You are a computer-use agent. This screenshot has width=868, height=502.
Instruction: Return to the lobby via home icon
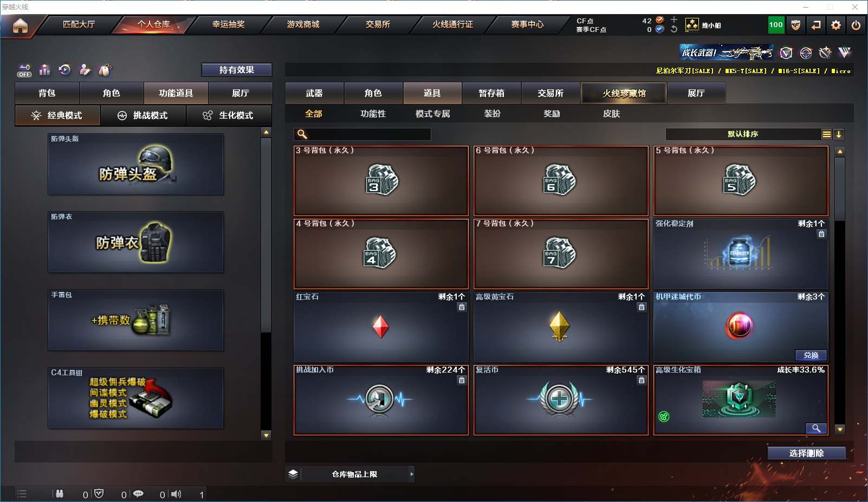[20, 25]
